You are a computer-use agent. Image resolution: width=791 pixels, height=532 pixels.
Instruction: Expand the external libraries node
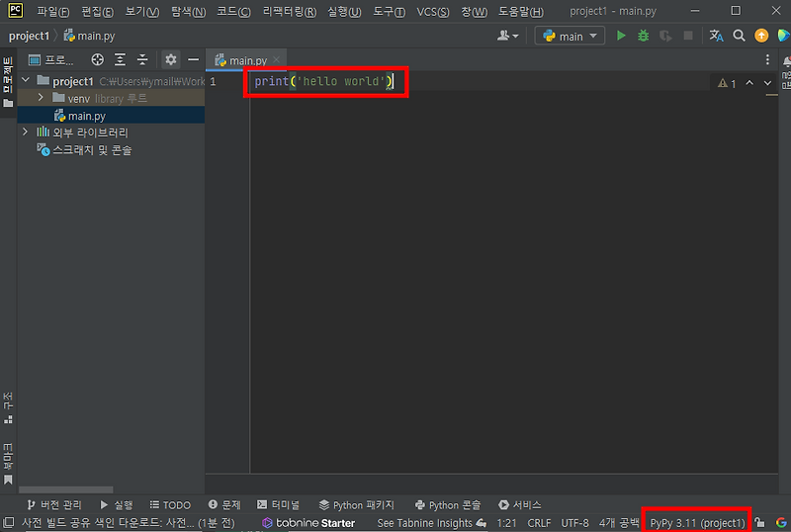pos(26,133)
